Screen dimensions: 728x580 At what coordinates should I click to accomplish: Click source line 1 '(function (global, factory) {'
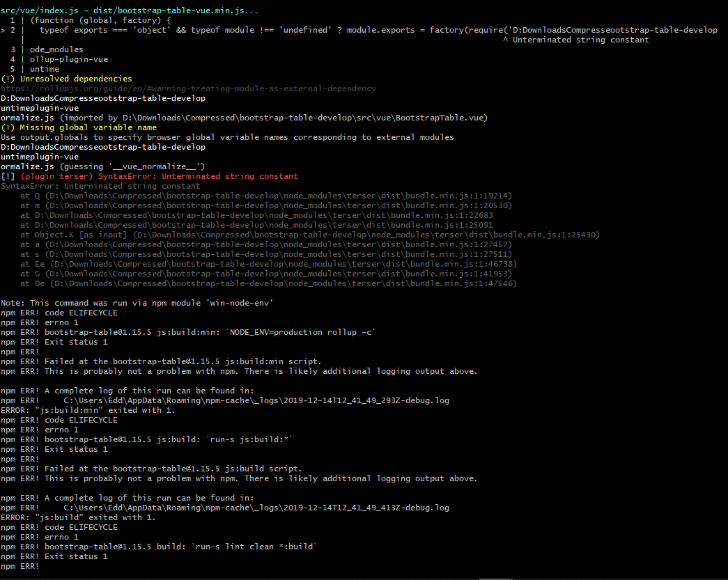(91, 20)
